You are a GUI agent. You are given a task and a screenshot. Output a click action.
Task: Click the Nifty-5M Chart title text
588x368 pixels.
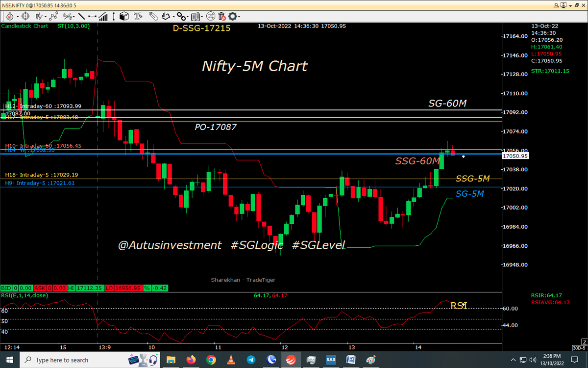[255, 66]
